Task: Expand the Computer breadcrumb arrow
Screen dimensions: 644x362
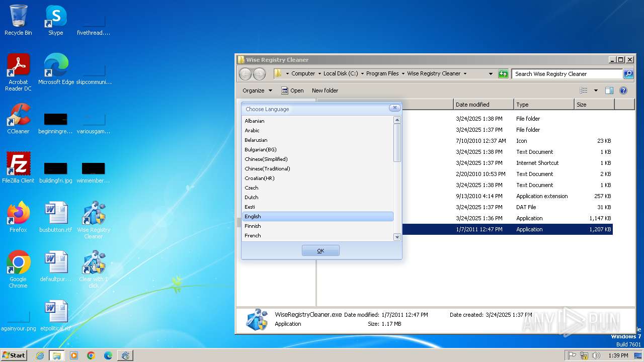Action: [319, 73]
